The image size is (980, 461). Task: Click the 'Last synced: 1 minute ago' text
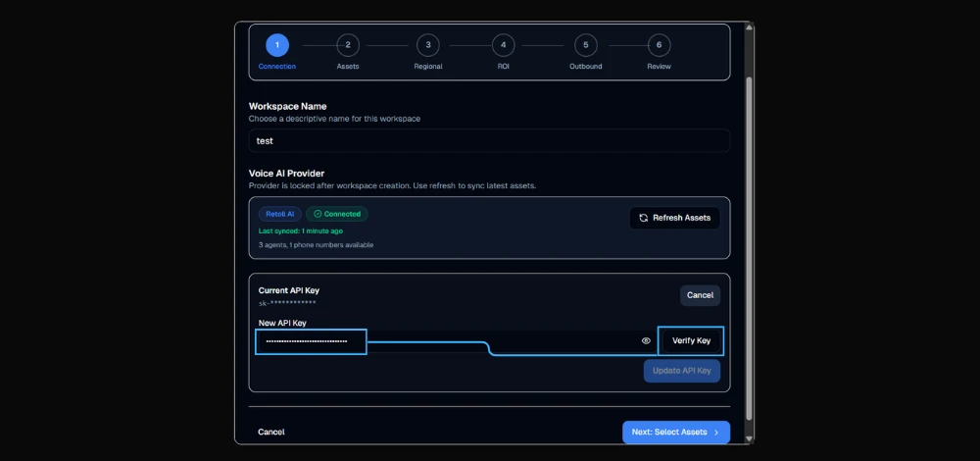301,230
